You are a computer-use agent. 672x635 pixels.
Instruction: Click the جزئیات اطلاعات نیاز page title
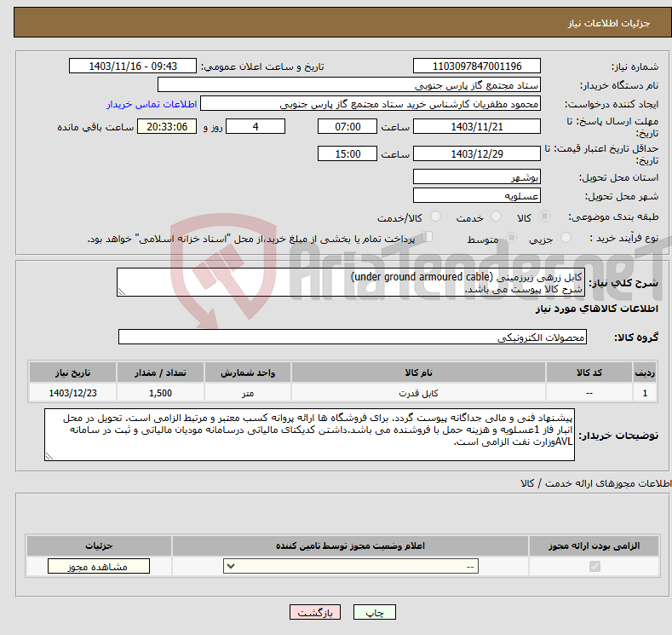click(x=609, y=23)
